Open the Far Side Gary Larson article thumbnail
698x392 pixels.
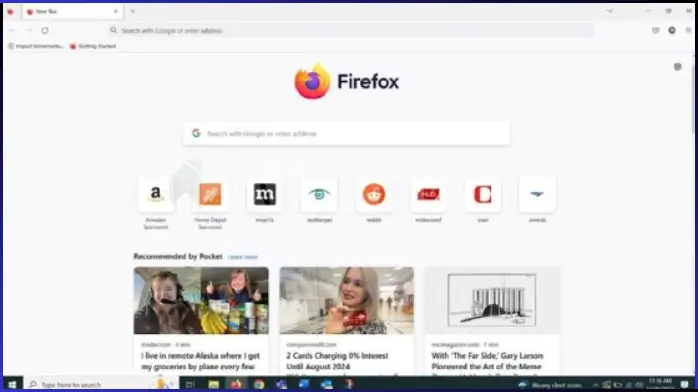click(492, 300)
